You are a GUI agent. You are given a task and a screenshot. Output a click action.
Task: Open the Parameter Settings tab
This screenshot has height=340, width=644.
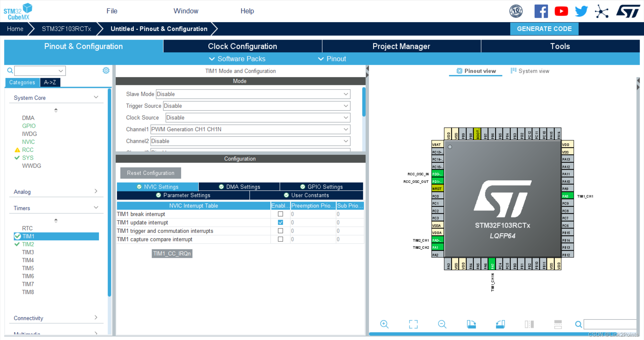pos(183,195)
